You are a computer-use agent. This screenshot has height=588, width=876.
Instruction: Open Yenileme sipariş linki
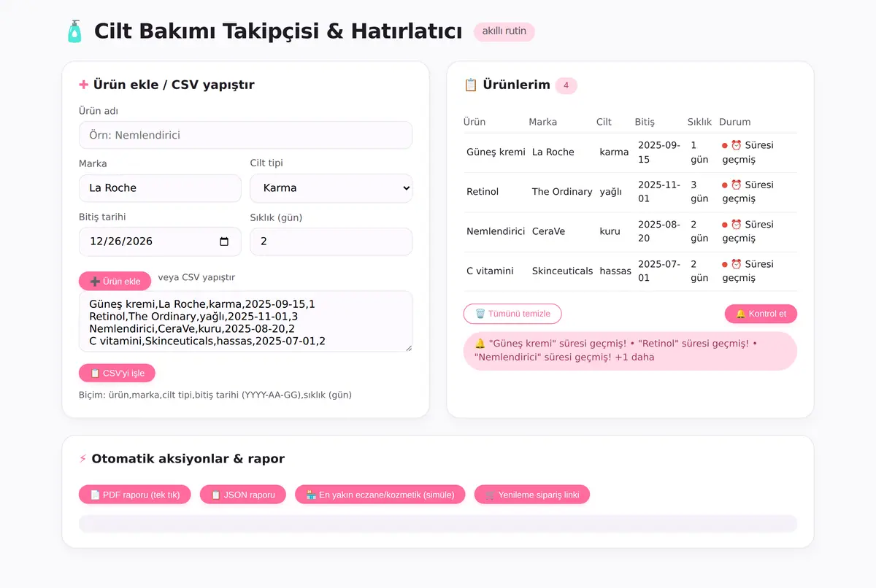pos(532,495)
